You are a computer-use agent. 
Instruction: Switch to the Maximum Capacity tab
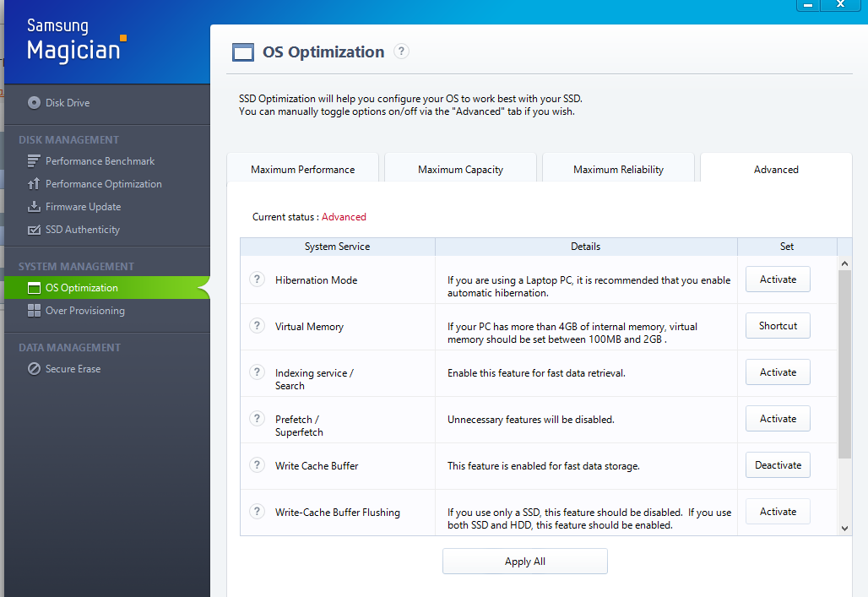460,168
